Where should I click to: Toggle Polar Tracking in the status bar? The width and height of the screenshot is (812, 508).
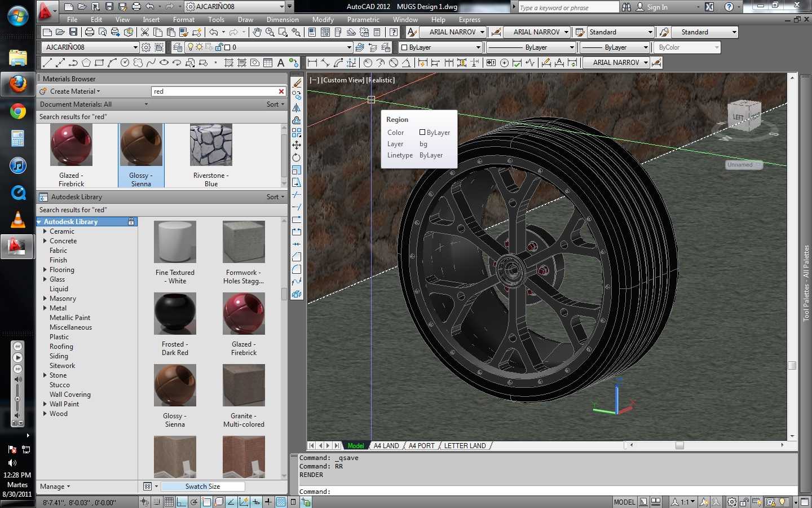coord(194,502)
